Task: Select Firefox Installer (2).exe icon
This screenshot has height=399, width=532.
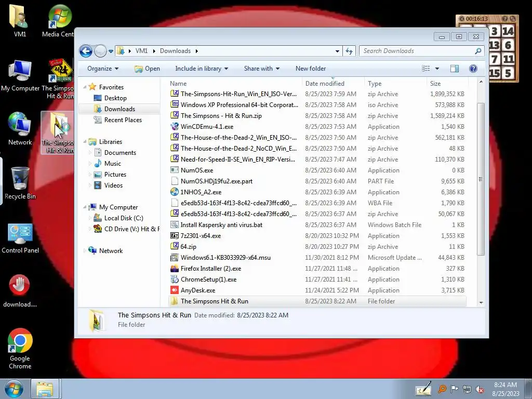Action: [x=175, y=269]
